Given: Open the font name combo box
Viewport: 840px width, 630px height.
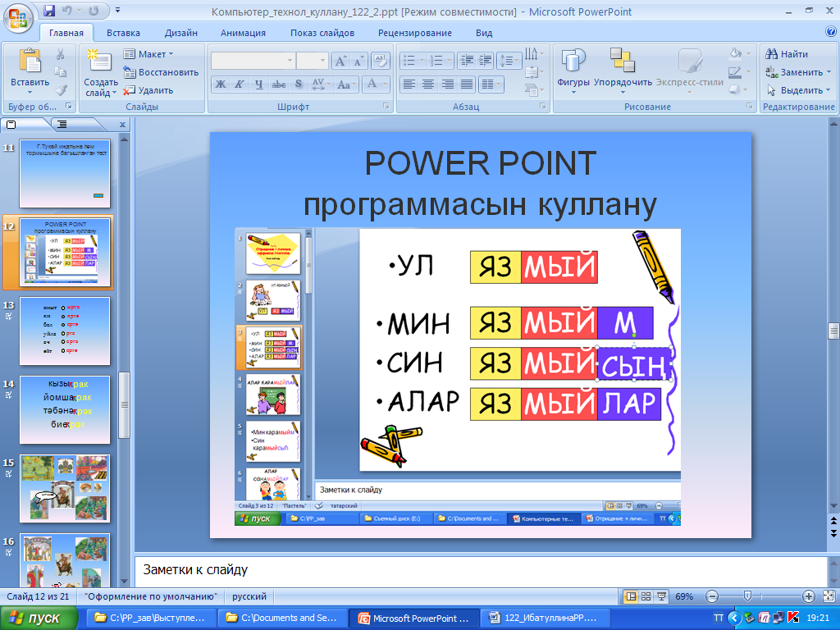Looking at the screenshot, I should [x=253, y=61].
